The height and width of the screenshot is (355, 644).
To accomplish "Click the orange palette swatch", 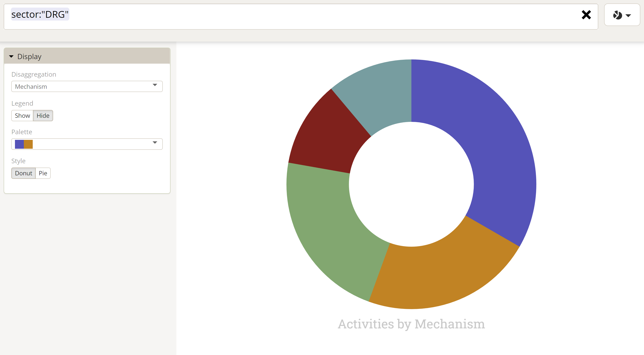I will click(28, 144).
